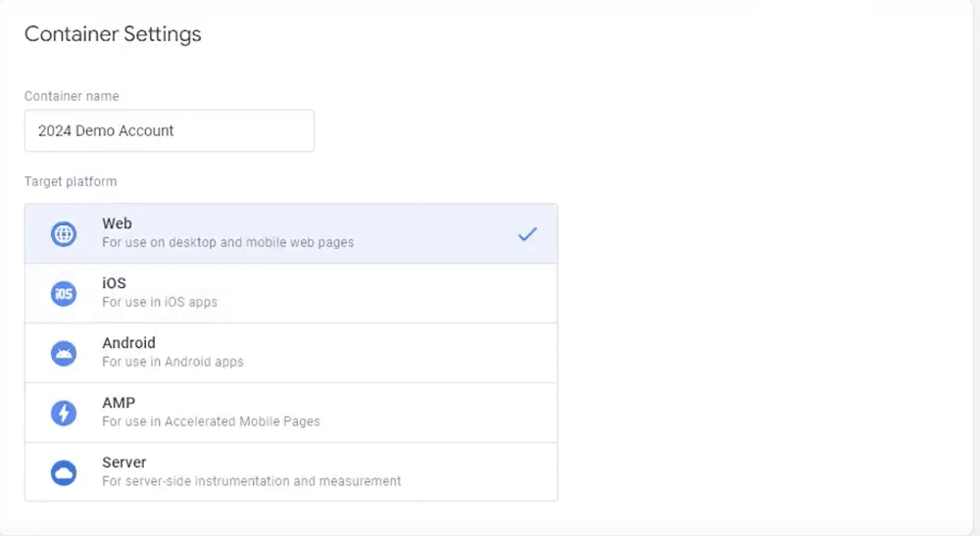
Task: Click the 'AMP' platform title
Action: [119, 403]
